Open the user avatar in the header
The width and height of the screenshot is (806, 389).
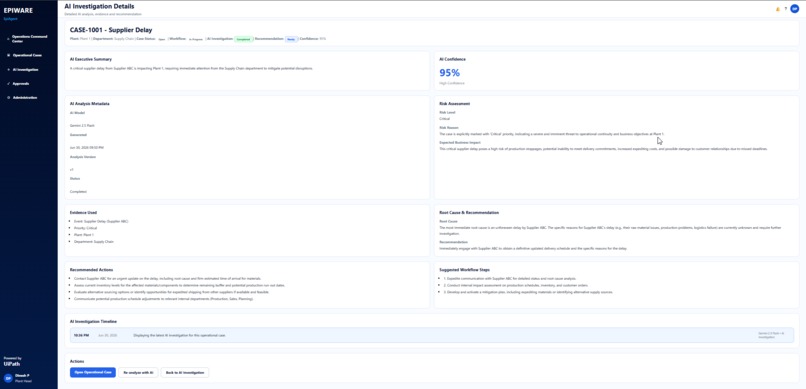[x=795, y=9]
